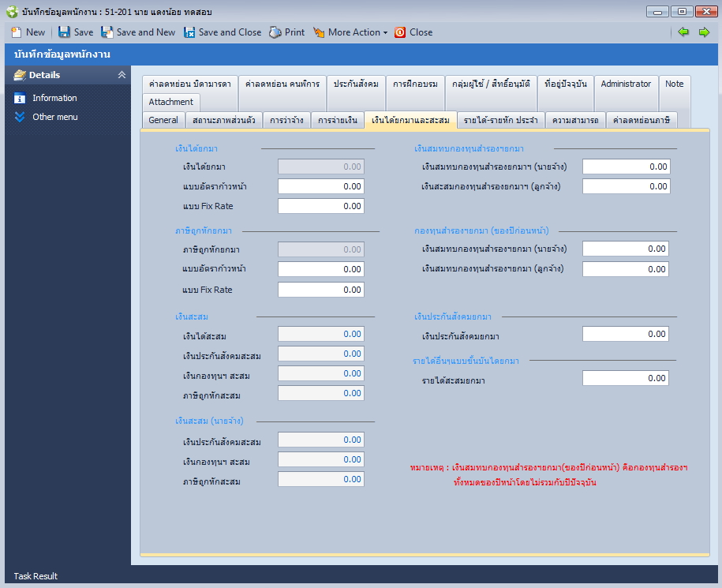Image resolution: width=722 pixels, height=588 pixels.
Task: Click Save and Close label
Action: [x=230, y=32]
